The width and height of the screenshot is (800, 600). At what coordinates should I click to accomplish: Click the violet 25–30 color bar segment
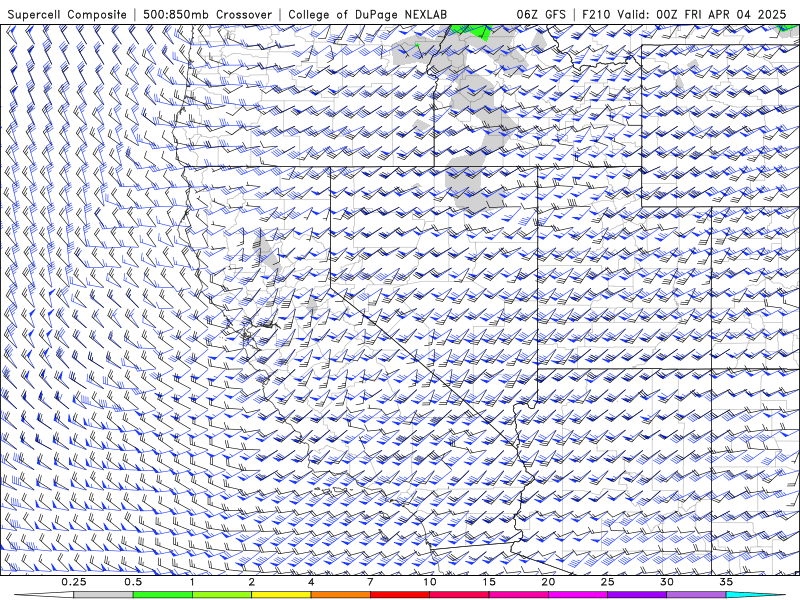(637, 595)
